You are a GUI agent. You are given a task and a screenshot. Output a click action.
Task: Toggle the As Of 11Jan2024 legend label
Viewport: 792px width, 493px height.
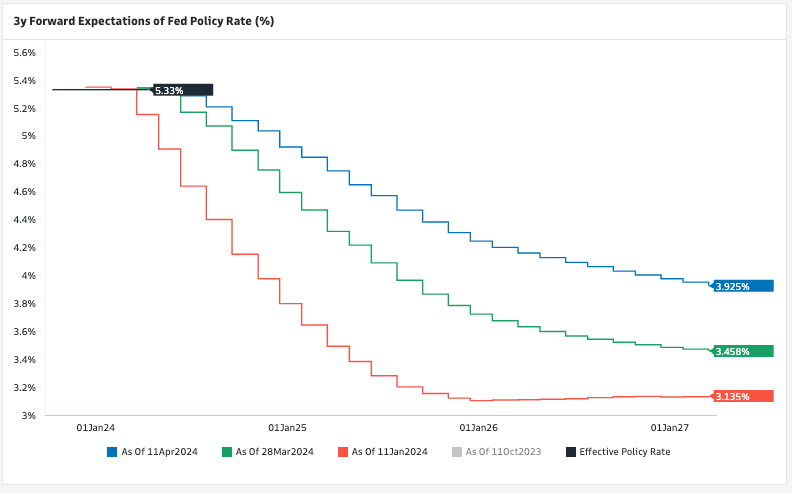click(389, 452)
